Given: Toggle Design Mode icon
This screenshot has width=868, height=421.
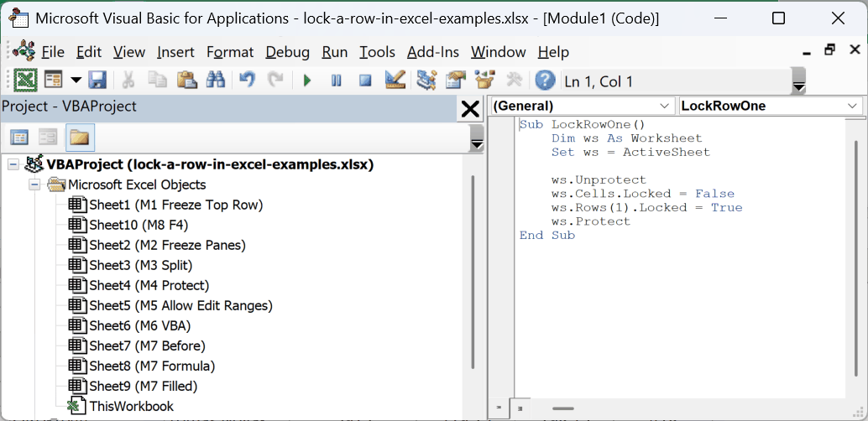Looking at the screenshot, I should 395,81.
